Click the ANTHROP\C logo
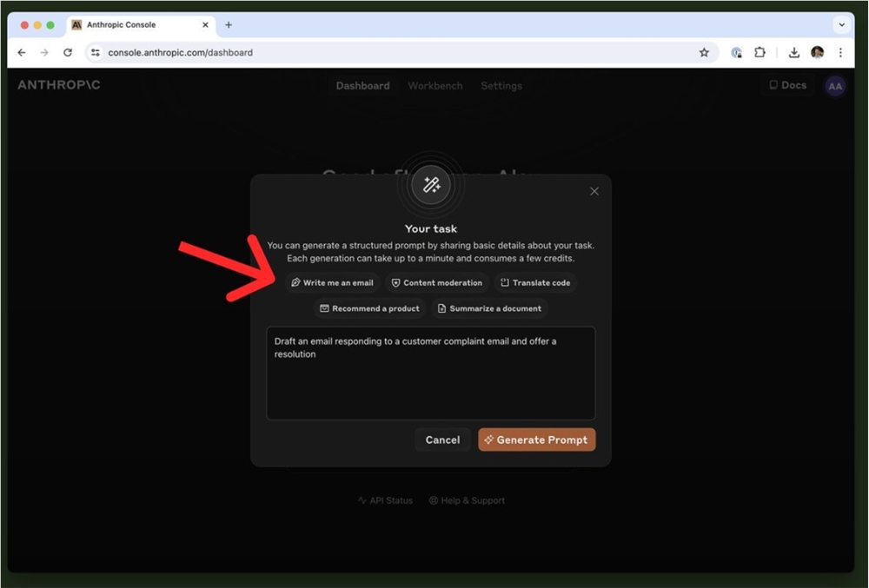869x588 pixels. [57, 85]
